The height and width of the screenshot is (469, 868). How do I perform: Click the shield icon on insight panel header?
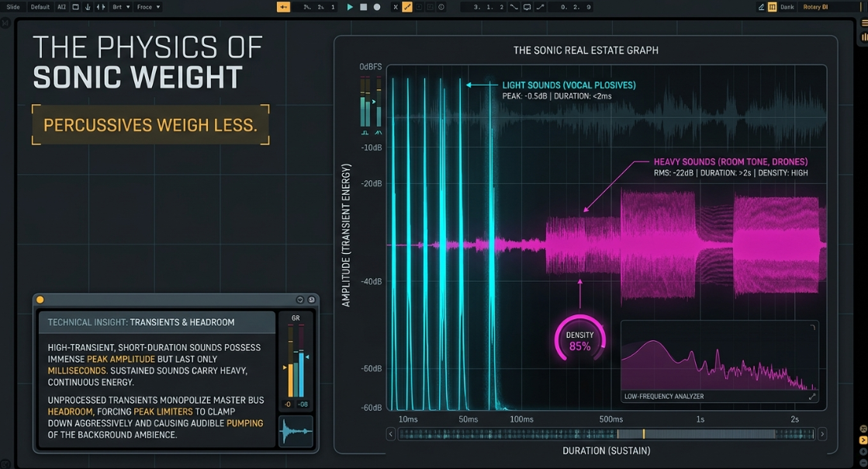click(x=300, y=300)
